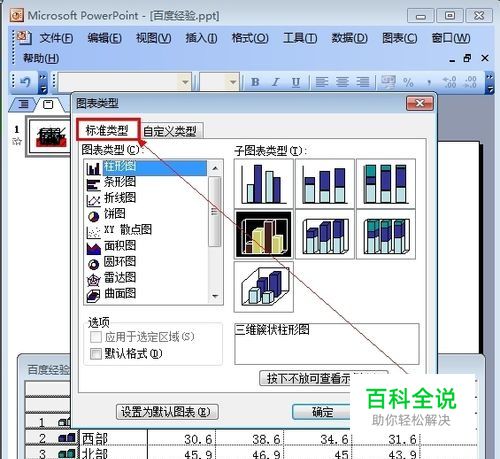500x459 pixels.
Task: Select 3D clustered column sub-chart
Action: (264, 234)
